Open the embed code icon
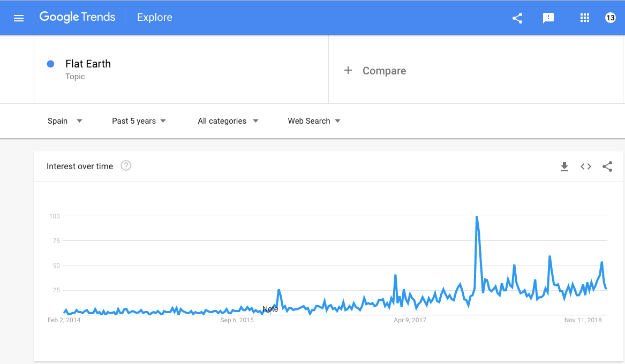This screenshot has height=364, width=625. 586,166
